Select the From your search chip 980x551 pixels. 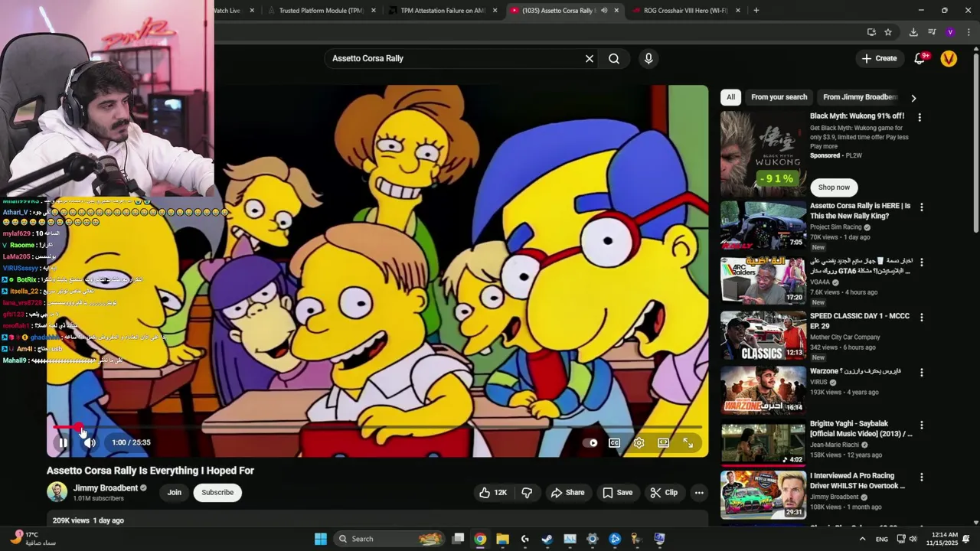click(779, 97)
